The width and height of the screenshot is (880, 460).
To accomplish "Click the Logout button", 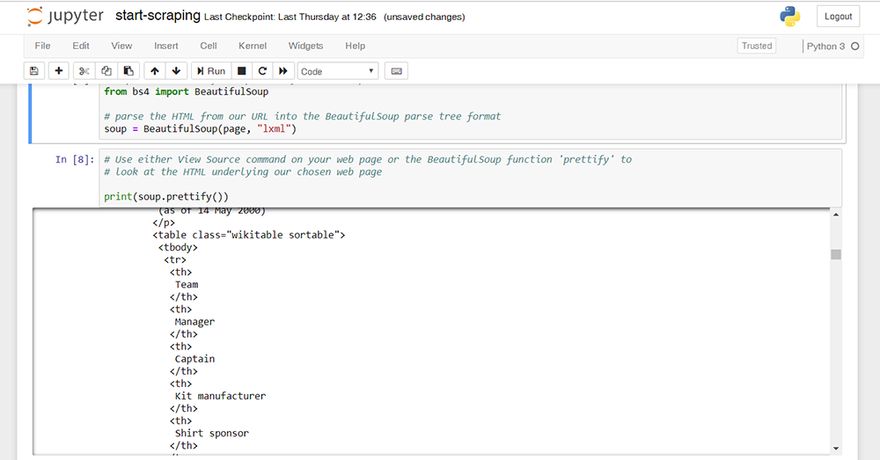I will point(838,17).
